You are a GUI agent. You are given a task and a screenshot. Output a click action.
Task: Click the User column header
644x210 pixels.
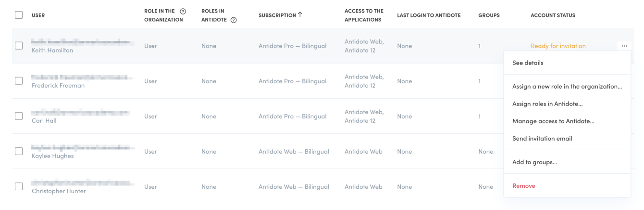(x=38, y=15)
